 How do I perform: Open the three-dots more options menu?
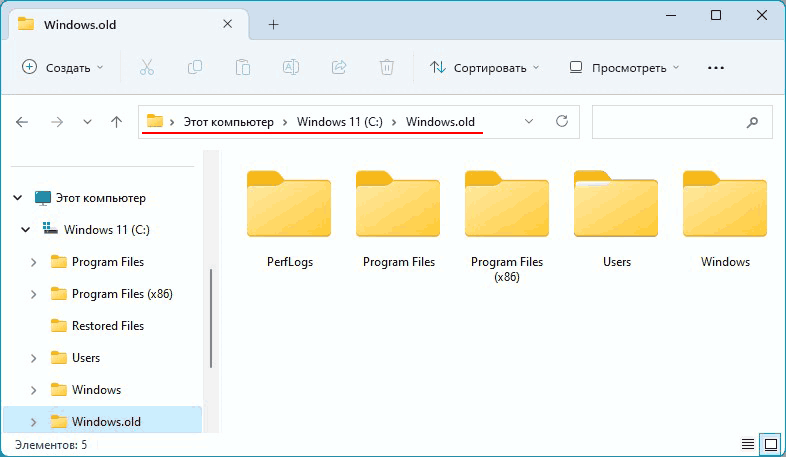pos(716,68)
